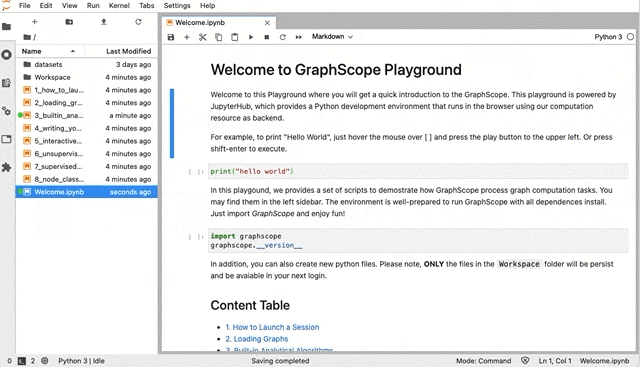This screenshot has height=367, width=640.
Task: Click the notebook trust shield icon
Action: 525,361
